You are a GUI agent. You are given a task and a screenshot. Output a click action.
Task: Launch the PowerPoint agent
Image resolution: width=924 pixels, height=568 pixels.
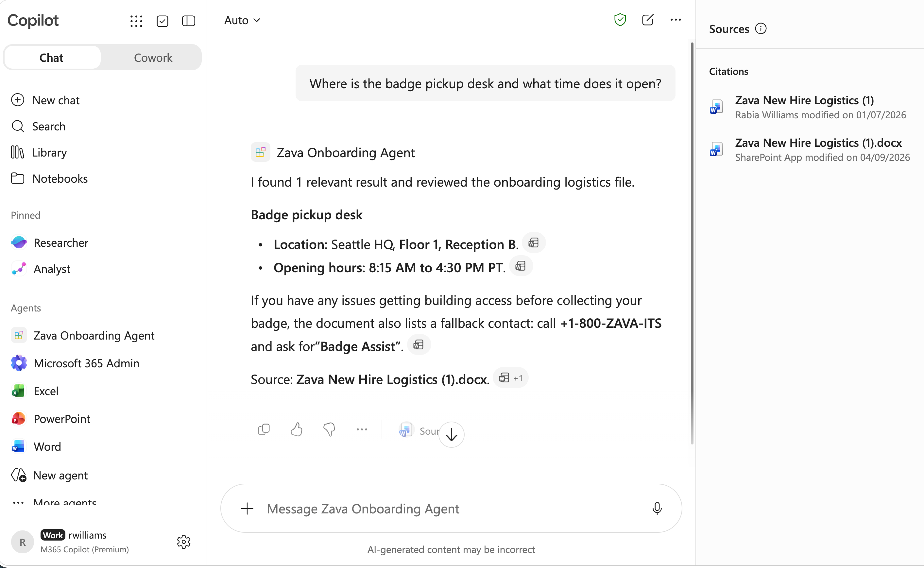pos(51,419)
